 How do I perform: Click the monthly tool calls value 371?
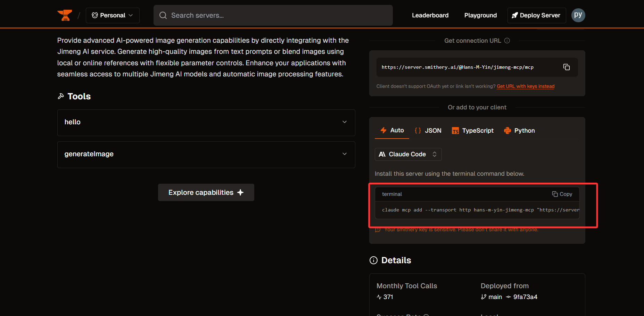388,297
